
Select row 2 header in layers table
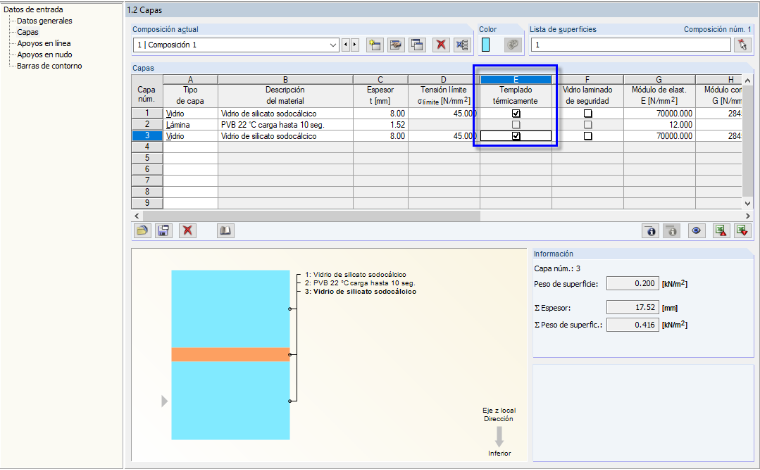(147, 125)
